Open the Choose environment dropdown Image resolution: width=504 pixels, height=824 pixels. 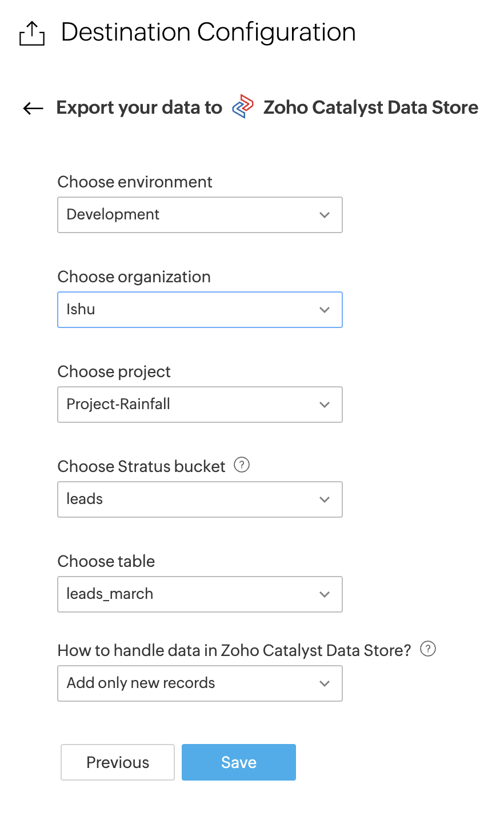pyautogui.click(x=199, y=215)
